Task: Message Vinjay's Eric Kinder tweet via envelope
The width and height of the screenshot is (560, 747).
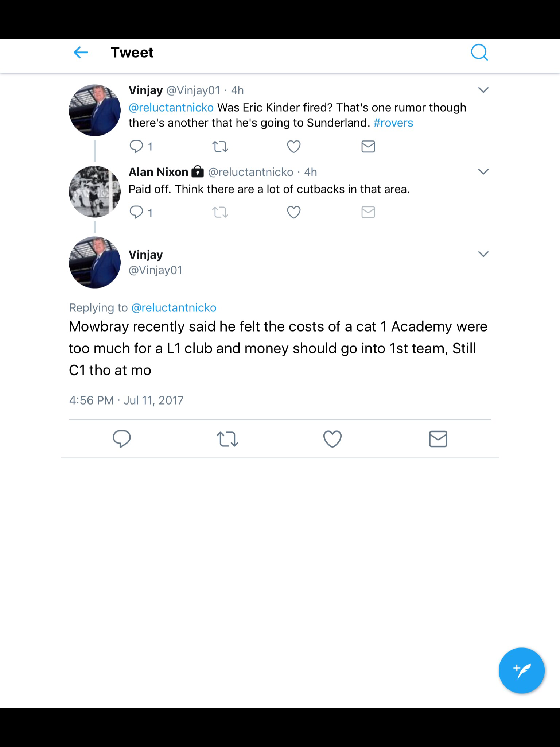Action: [368, 147]
